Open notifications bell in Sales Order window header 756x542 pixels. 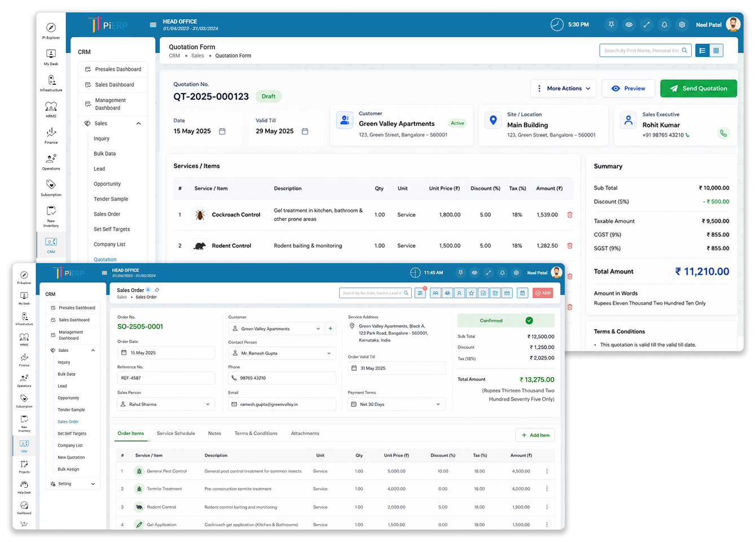click(502, 273)
